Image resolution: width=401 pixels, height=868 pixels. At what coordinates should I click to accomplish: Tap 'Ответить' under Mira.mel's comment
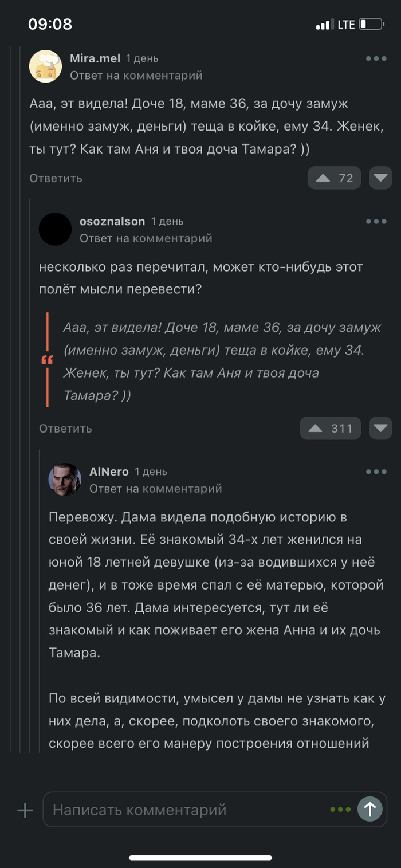pyautogui.click(x=54, y=178)
